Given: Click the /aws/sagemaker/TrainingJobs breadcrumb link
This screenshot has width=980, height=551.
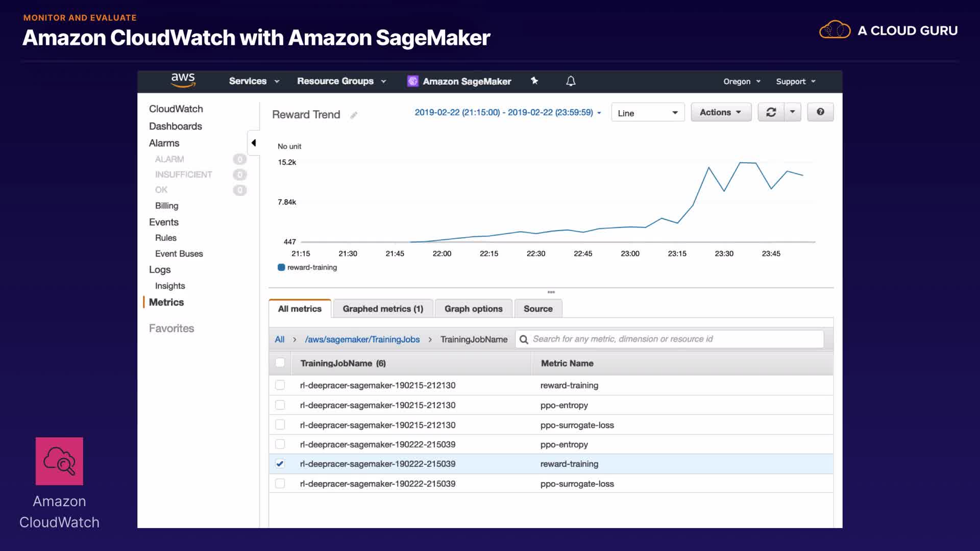Looking at the screenshot, I should tap(362, 339).
